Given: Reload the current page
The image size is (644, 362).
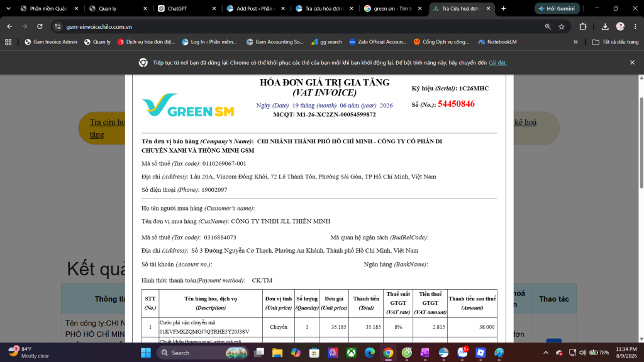Looking at the screenshot, I should [40, 26].
